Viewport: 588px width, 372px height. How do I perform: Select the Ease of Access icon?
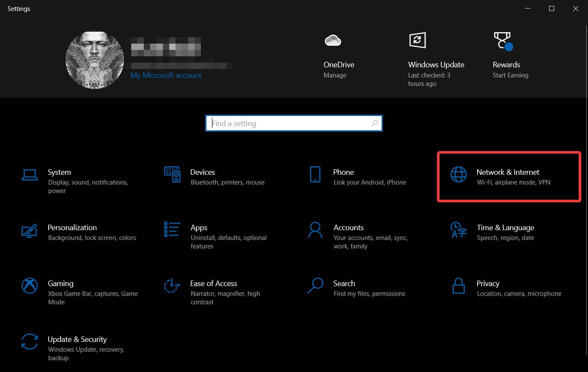point(172,286)
